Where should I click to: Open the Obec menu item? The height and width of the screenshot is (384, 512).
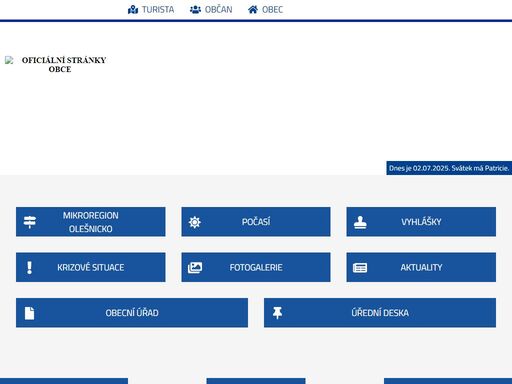pos(265,10)
